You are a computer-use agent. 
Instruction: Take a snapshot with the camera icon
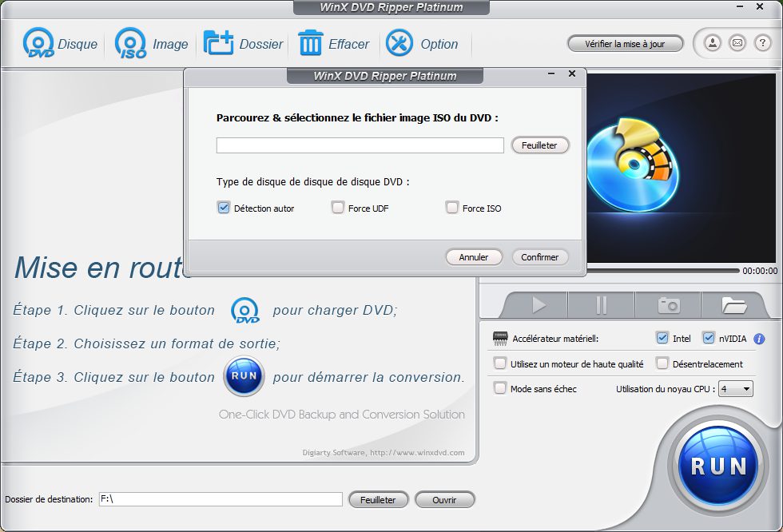click(668, 305)
